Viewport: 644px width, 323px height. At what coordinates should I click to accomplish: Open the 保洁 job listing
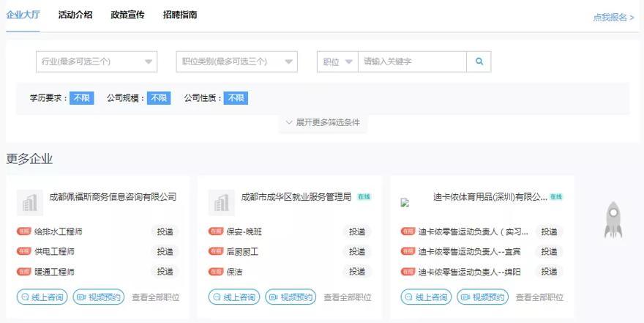(x=234, y=272)
